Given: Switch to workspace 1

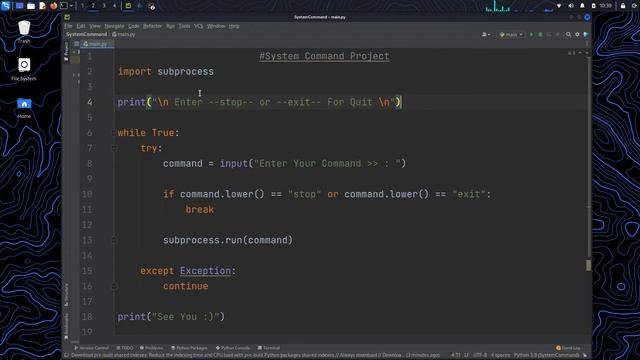Looking at the screenshot, I should 82,6.
